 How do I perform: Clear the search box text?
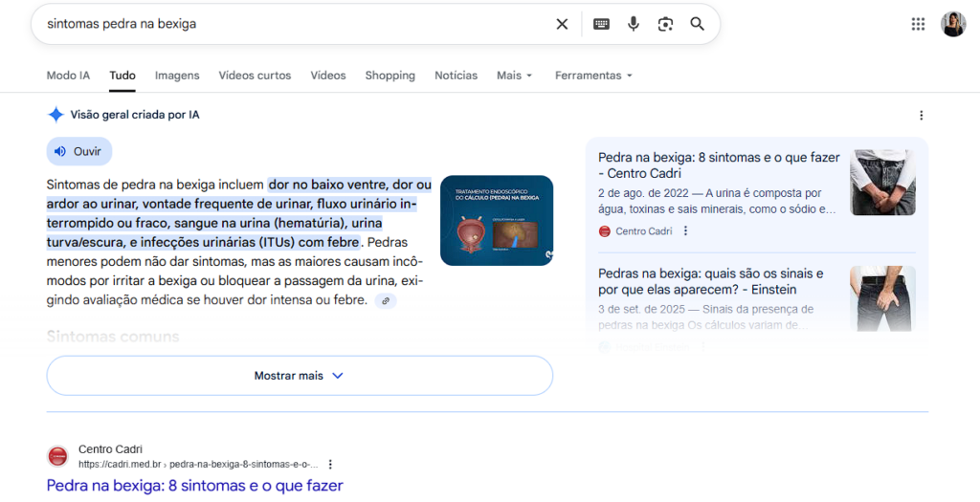(562, 24)
